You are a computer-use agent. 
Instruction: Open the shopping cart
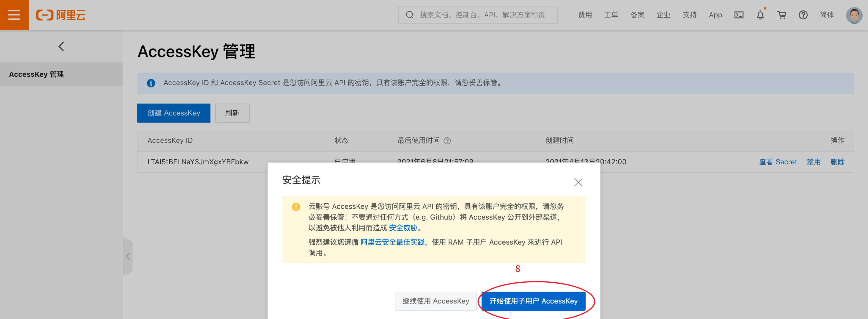coord(781,15)
